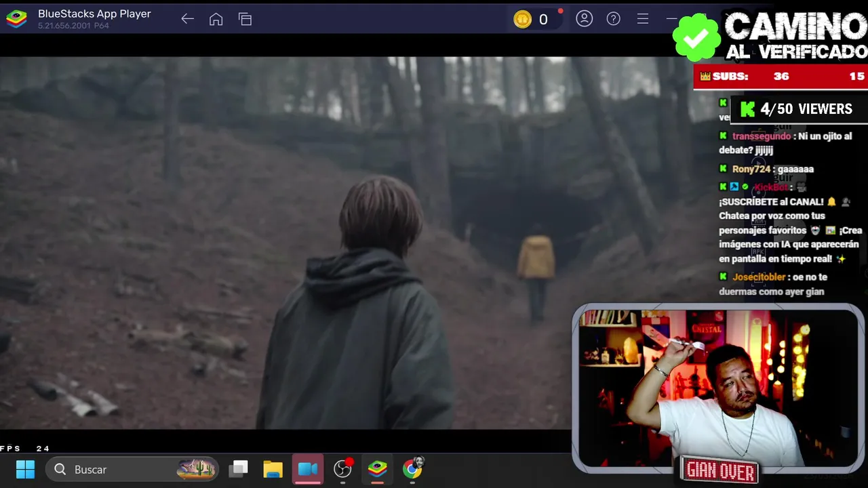Click the streamer webcam preview
This screenshot has width=868, height=488.
click(x=717, y=388)
